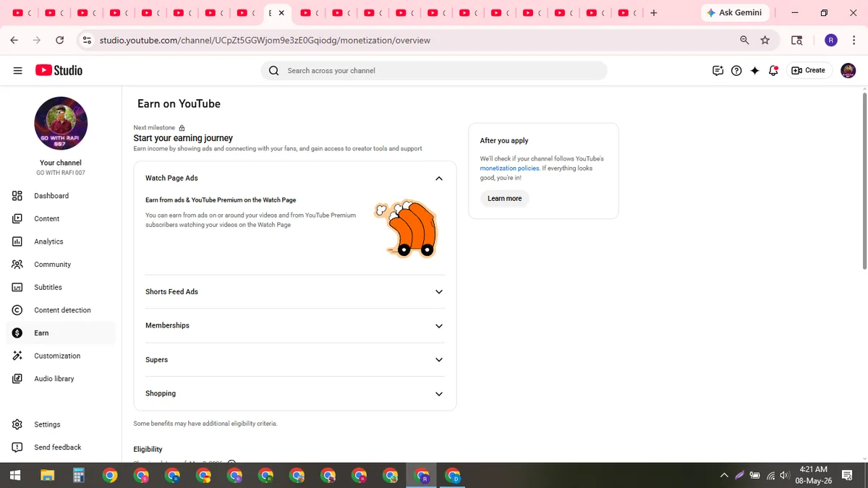Screen dimensions: 868x488
Task: Open the Windows Start menu
Action: point(14,476)
